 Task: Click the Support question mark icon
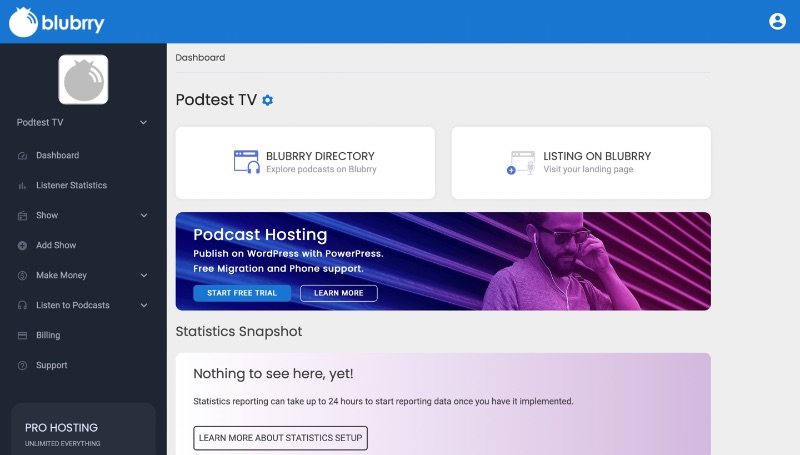click(22, 366)
